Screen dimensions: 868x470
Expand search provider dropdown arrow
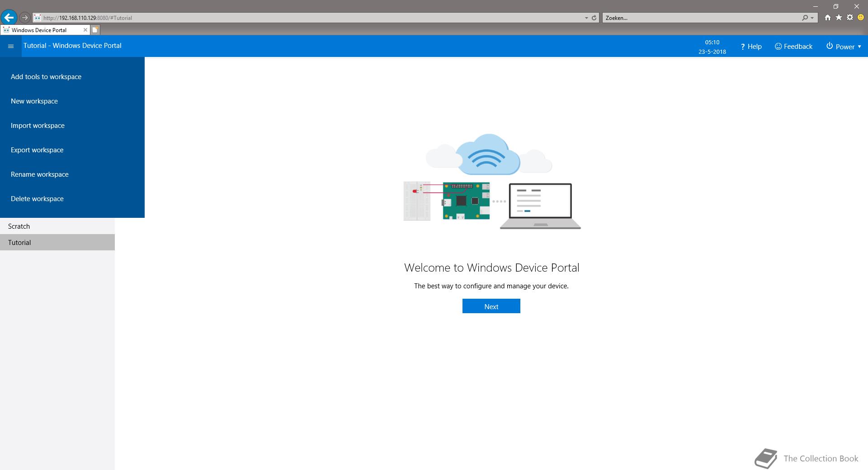tap(812, 18)
